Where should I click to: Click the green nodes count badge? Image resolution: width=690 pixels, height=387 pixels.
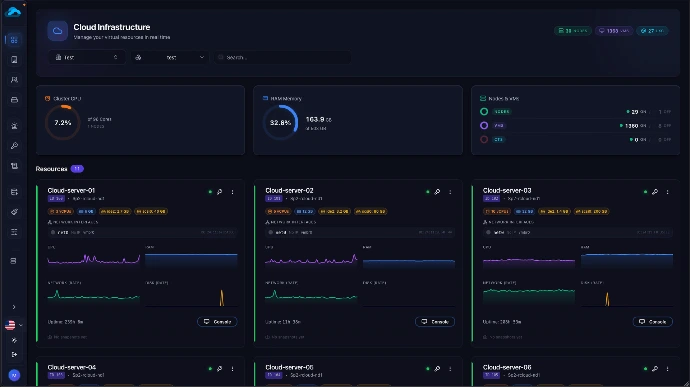[x=573, y=31]
